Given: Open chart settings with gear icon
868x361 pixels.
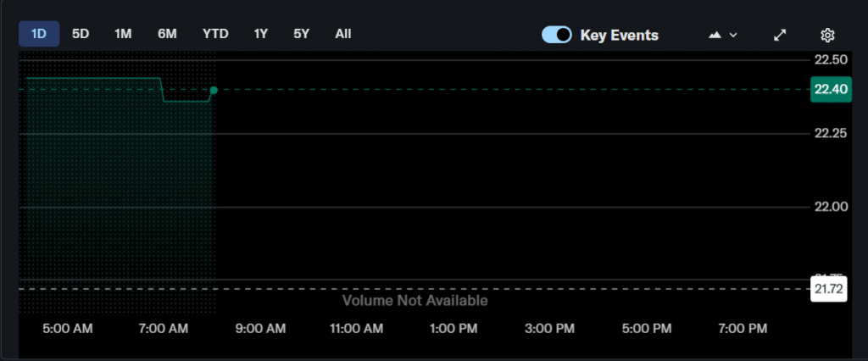Looking at the screenshot, I should (828, 35).
